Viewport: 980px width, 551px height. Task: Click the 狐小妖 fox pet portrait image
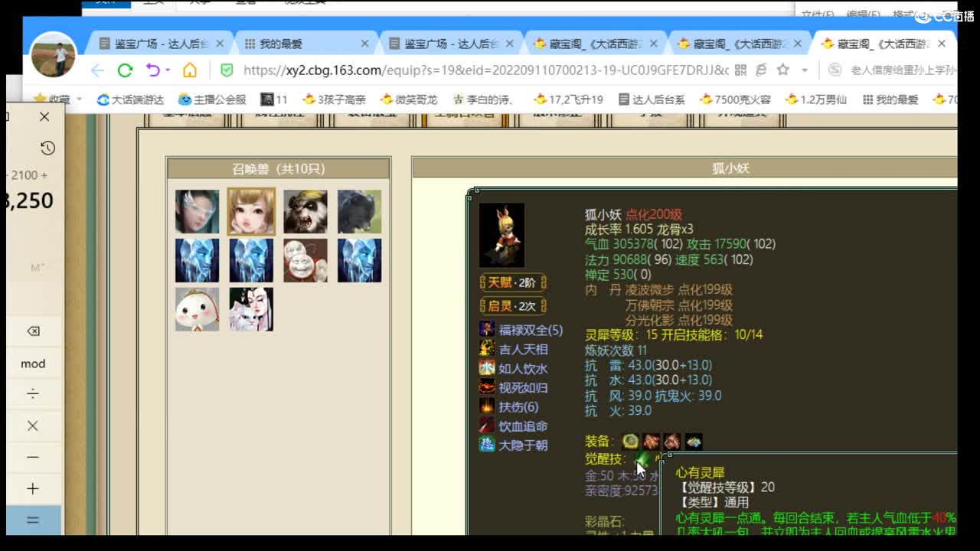coord(501,235)
